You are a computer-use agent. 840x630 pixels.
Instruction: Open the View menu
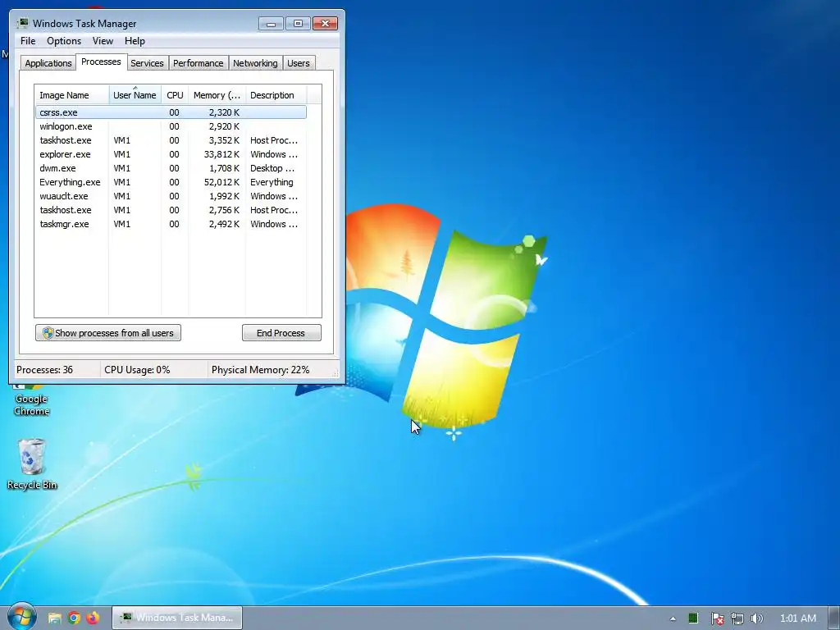click(103, 41)
